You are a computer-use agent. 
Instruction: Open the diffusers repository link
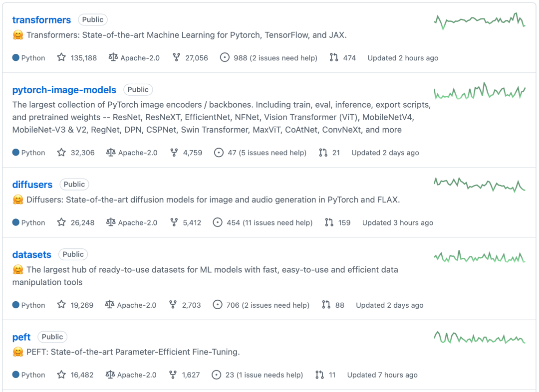pos(32,185)
